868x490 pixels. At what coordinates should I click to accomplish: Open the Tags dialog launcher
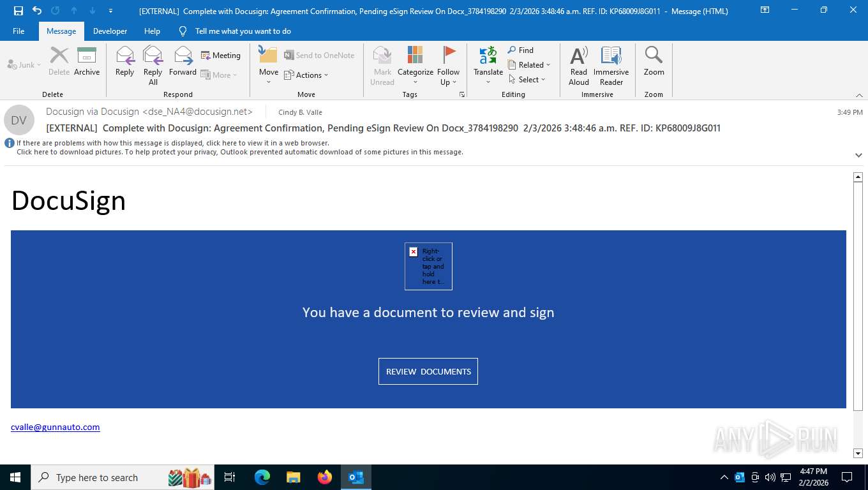pyautogui.click(x=462, y=94)
